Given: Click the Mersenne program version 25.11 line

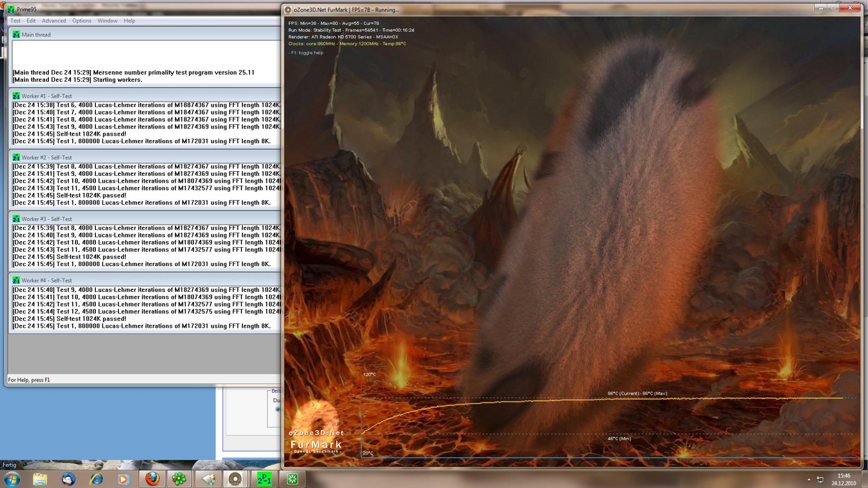Looking at the screenshot, I should (x=134, y=72).
